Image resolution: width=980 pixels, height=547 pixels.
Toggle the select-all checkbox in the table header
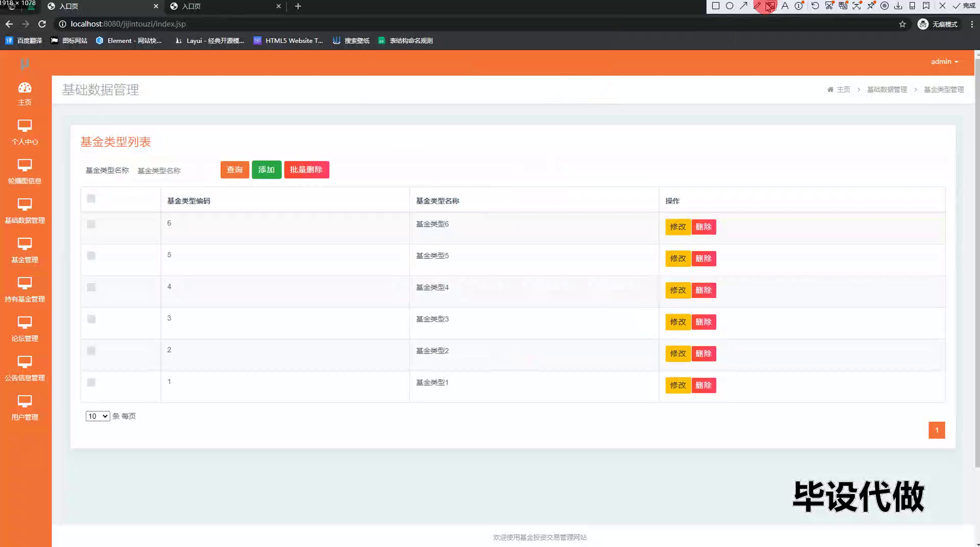(x=91, y=198)
